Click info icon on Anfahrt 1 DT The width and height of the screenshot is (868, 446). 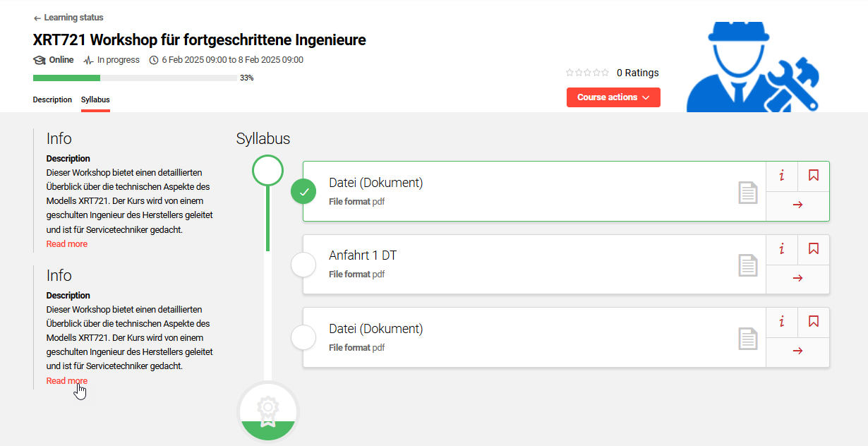coord(782,249)
